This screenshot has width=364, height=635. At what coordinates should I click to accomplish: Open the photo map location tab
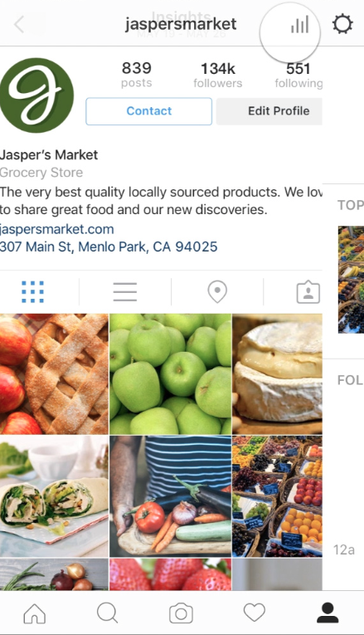tap(217, 291)
